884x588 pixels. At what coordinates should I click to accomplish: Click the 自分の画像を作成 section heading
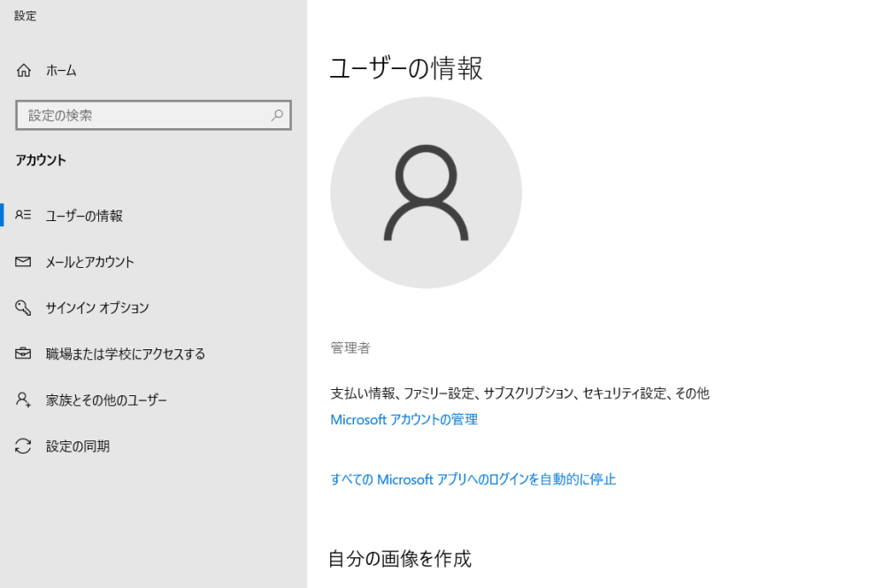coord(400,559)
